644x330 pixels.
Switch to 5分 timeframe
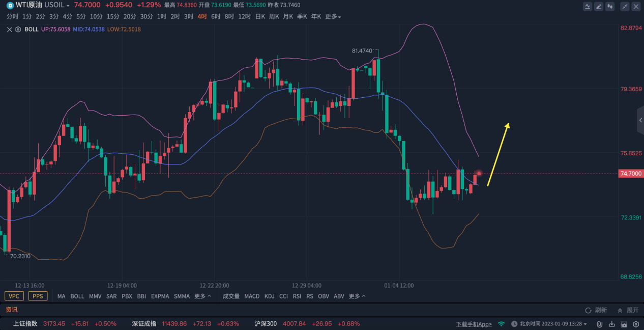(x=81, y=16)
